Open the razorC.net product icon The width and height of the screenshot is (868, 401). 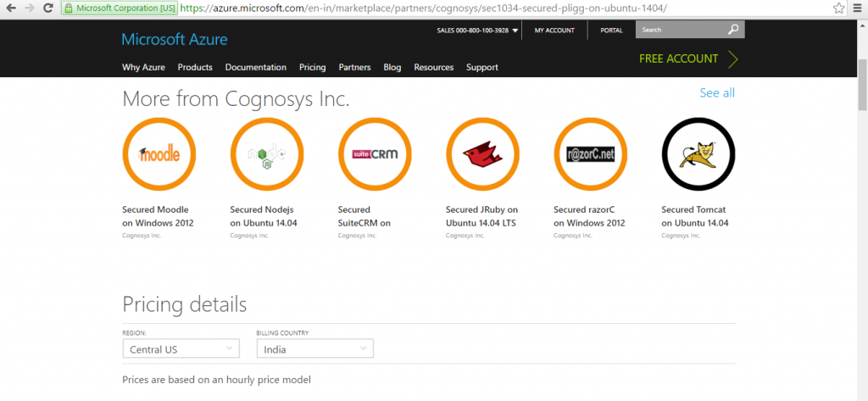pos(590,153)
